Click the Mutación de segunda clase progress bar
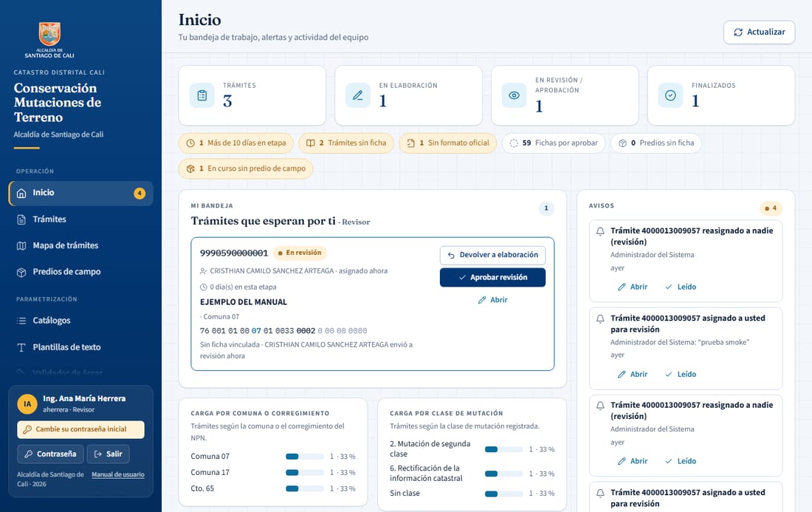This screenshot has height=512, width=812. pyautogui.click(x=504, y=450)
